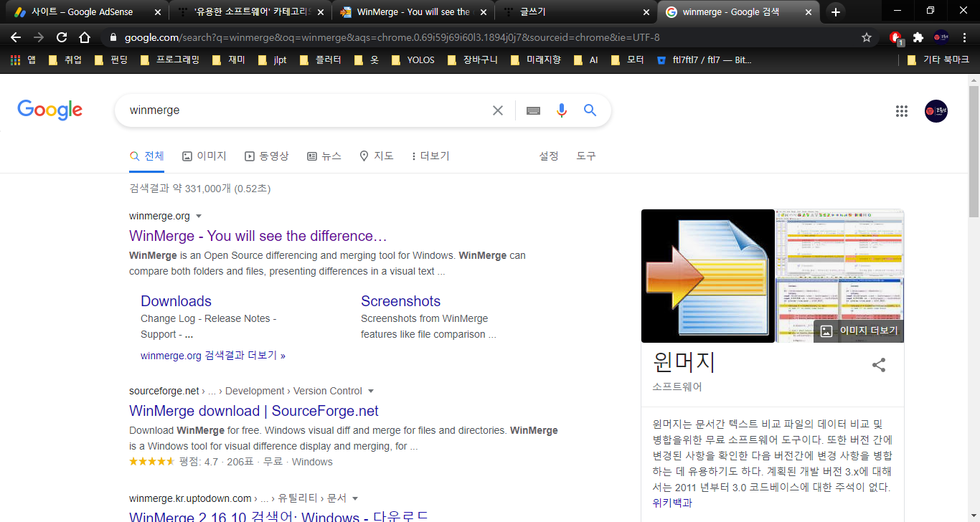Open the 설정 search settings
The width and height of the screenshot is (980, 522).
click(549, 156)
